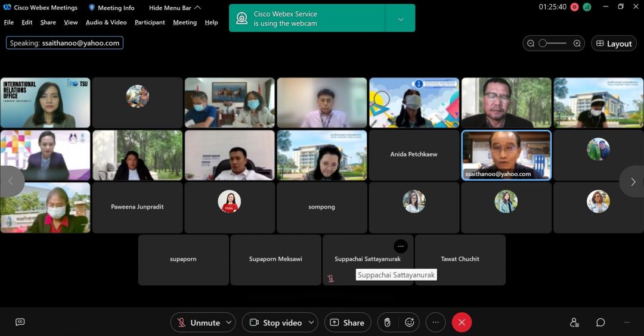Open the participants panel icon
The image size is (644, 336).
[x=574, y=322]
